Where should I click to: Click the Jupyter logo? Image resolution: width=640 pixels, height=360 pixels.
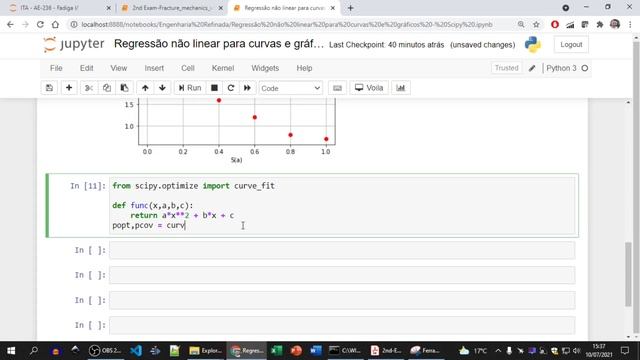(74, 44)
